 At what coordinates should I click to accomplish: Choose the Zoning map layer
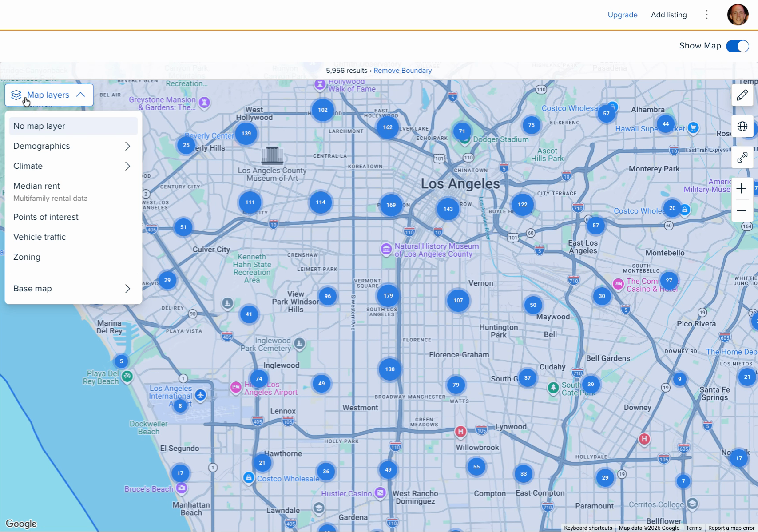73,257
